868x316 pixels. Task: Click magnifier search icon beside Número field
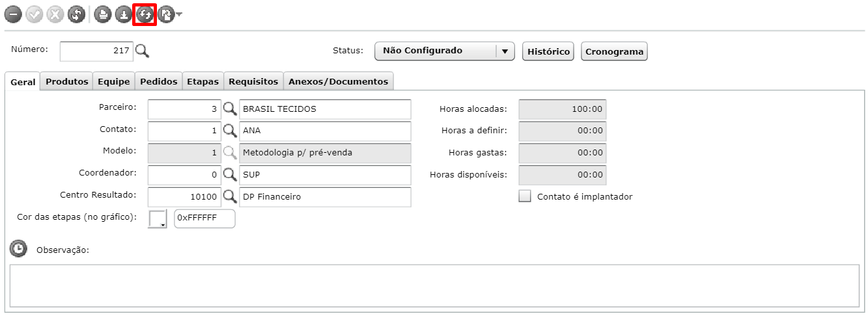coord(143,51)
